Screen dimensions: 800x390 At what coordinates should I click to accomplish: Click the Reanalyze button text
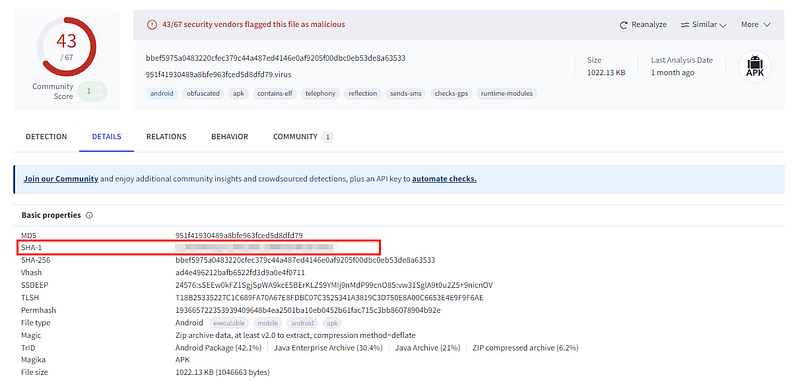point(649,25)
